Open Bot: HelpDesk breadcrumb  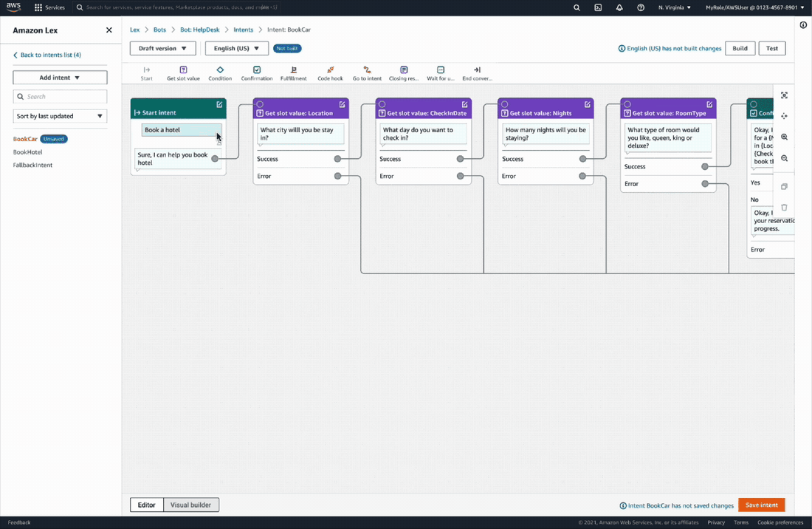click(x=200, y=30)
